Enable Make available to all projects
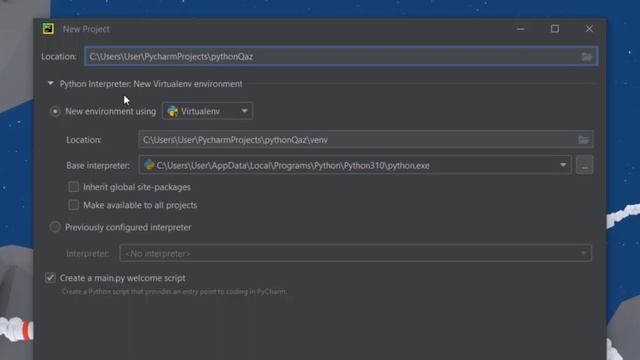This screenshot has height=360, width=640. pyautogui.click(x=73, y=205)
